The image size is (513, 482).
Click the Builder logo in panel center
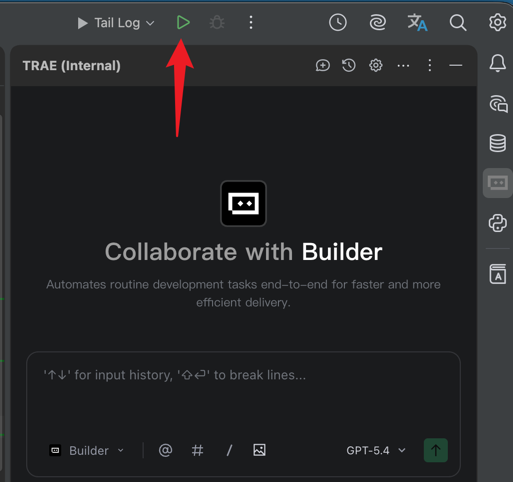(243, 203)
